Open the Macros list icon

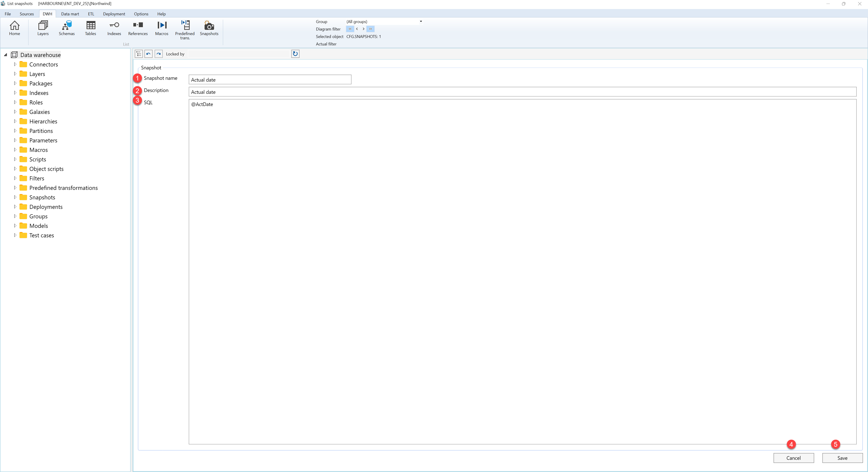coord(162,28)
